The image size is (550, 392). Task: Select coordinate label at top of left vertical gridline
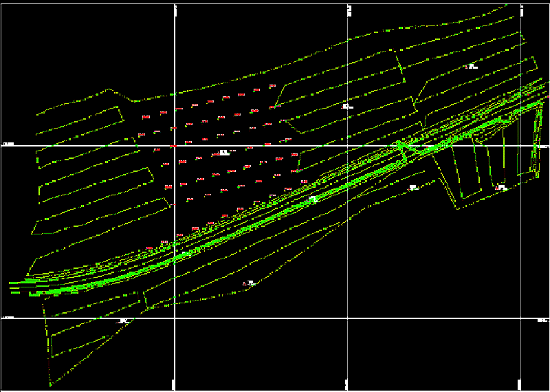[177, 9]
